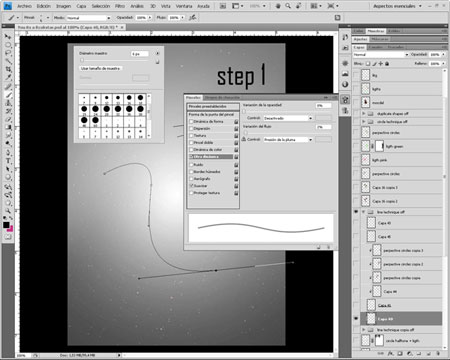Click foreground color black swatch
Screen dimensions: 450x360
[6, 225]
